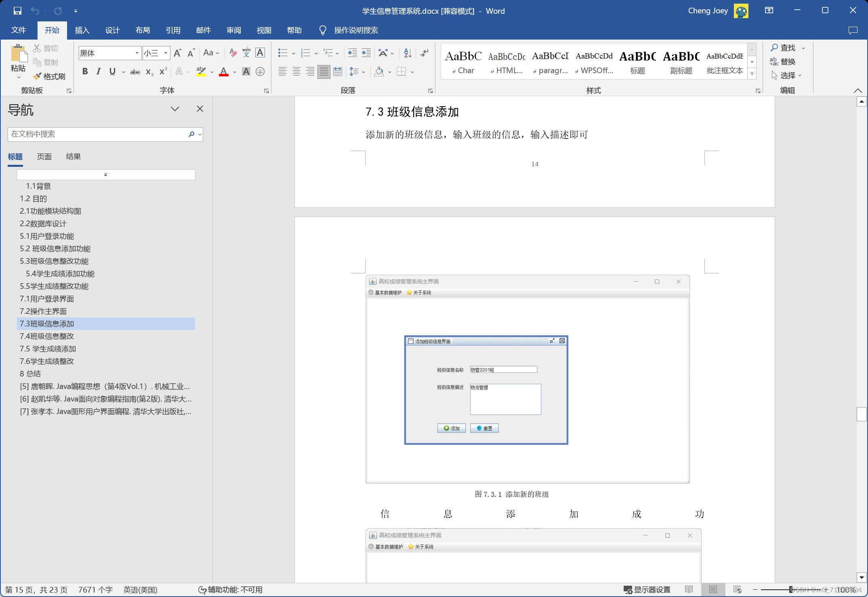Screen dimensions: 868x597
Task: Toggle italic formatting
Action: coord(99,72)
